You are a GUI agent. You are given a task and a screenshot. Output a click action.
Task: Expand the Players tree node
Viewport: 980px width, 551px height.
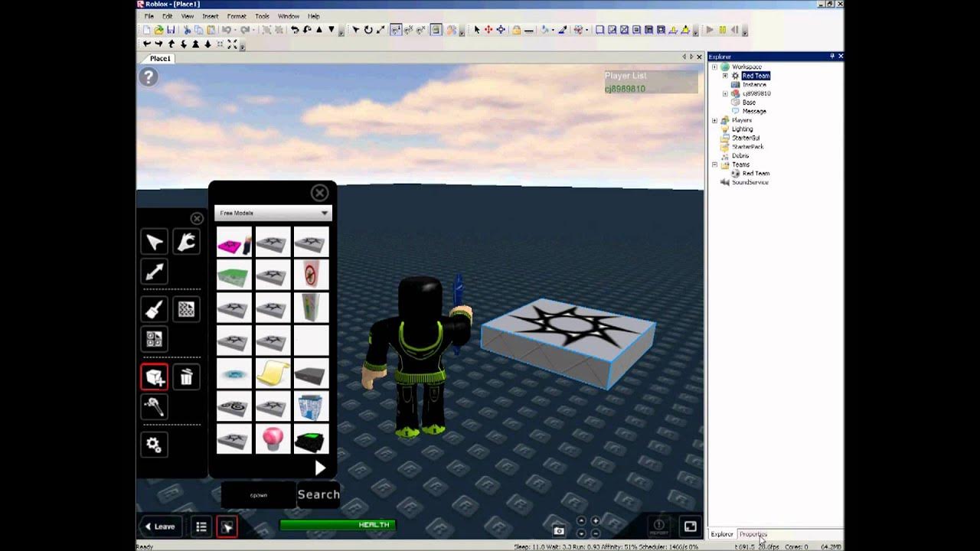tap(714, 120)
